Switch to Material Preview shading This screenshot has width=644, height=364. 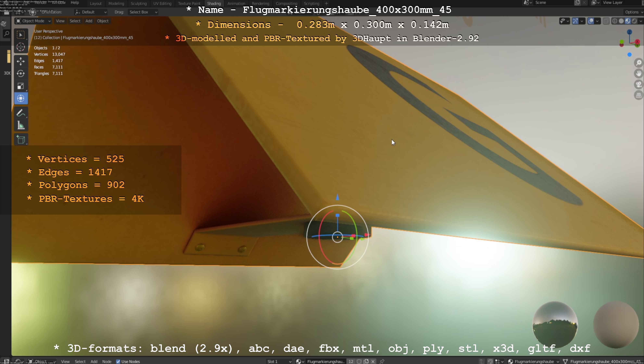tap(628, 21)
